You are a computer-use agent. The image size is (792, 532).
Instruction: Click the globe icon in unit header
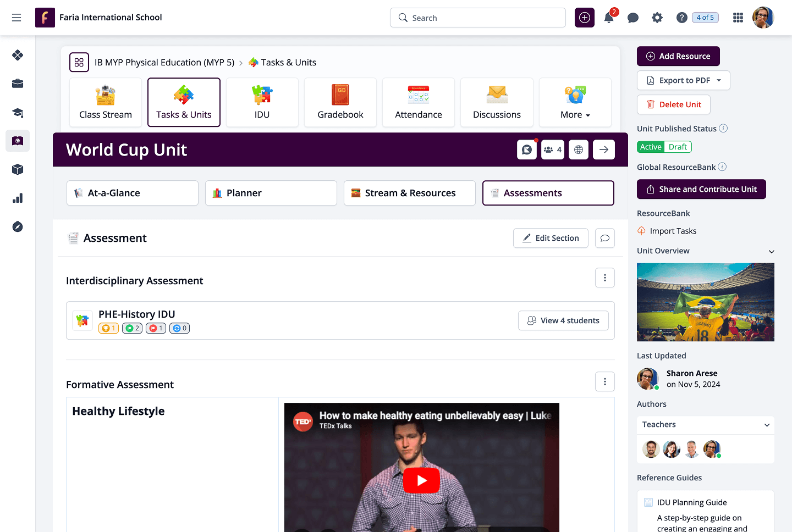coord(579,149)
